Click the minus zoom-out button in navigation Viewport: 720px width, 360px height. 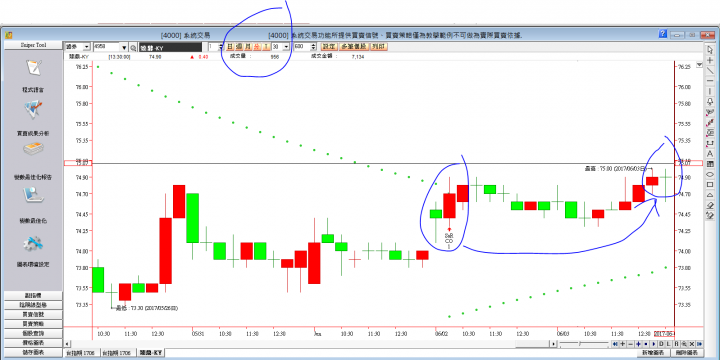[630, 344]
